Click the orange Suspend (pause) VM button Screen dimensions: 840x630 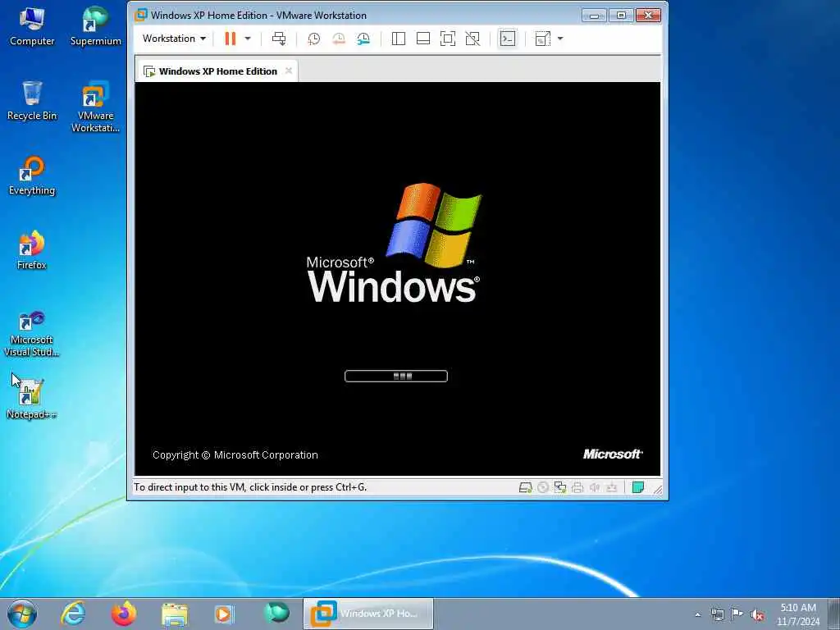point(231,39)
